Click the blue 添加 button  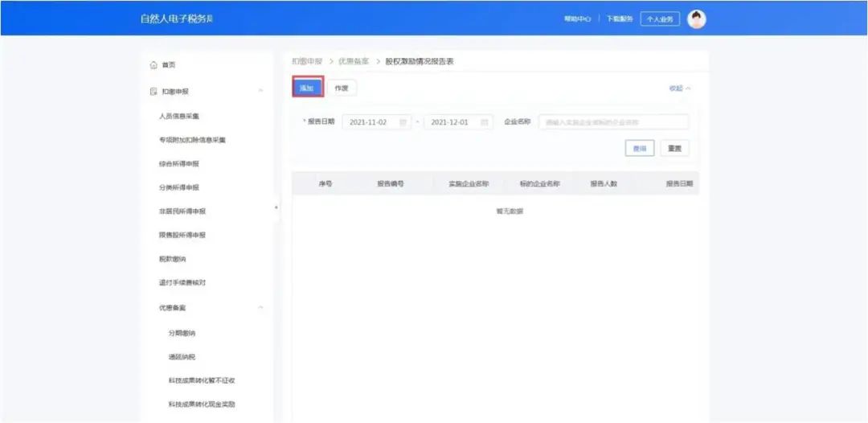click(x=307, y=88)
